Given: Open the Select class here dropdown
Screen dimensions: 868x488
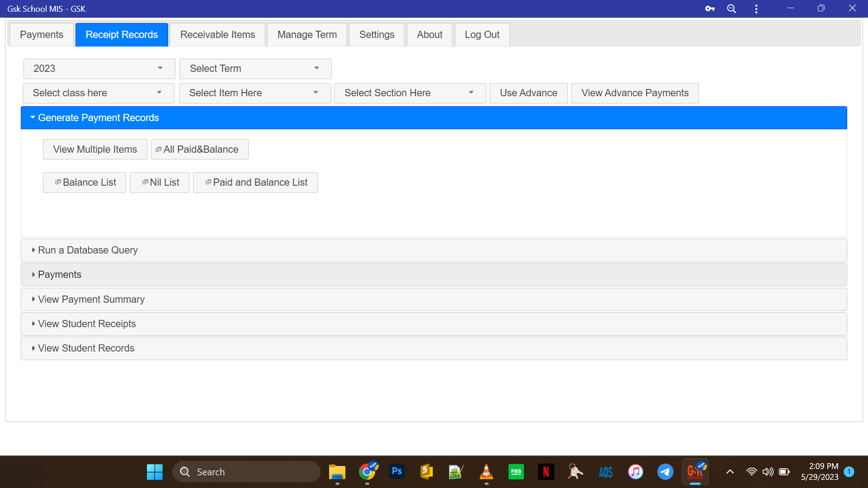Looking at the screenshot, I should point(98,93).
